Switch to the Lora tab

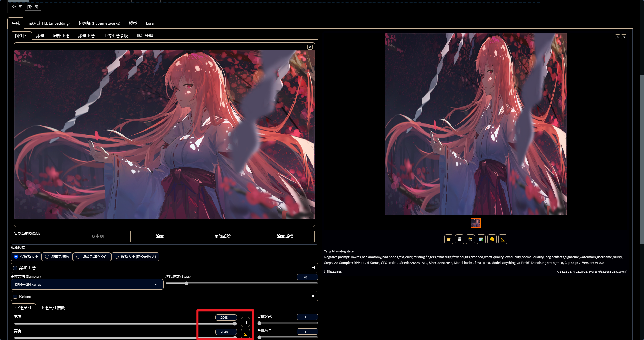tap(150, 23)
